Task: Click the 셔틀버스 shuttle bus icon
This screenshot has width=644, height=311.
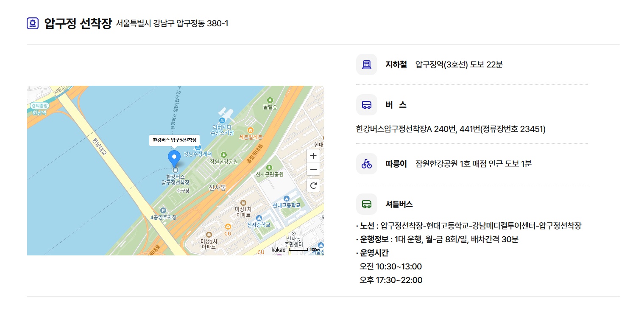Action: tap(366, 204)
